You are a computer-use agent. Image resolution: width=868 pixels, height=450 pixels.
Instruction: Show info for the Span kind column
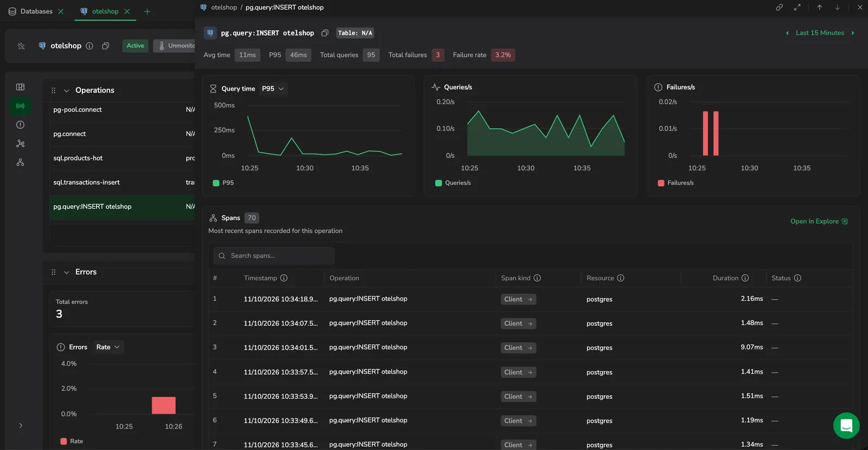[x=537, y=278]
